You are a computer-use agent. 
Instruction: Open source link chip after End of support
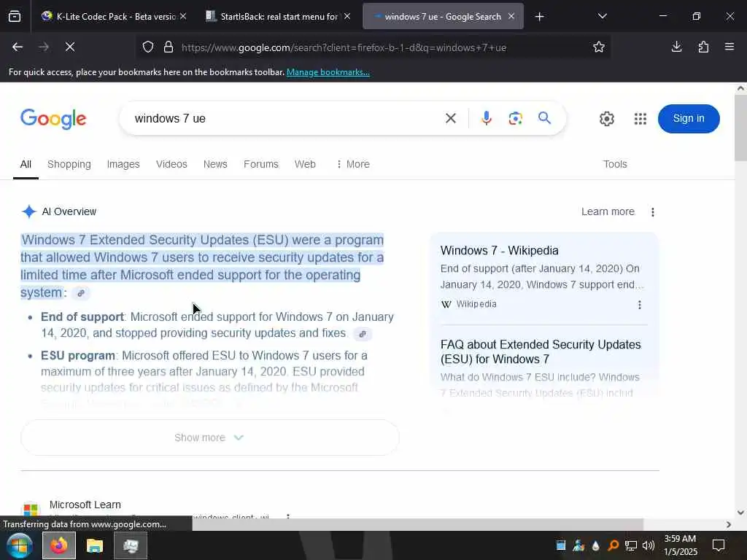coord(363,334)
